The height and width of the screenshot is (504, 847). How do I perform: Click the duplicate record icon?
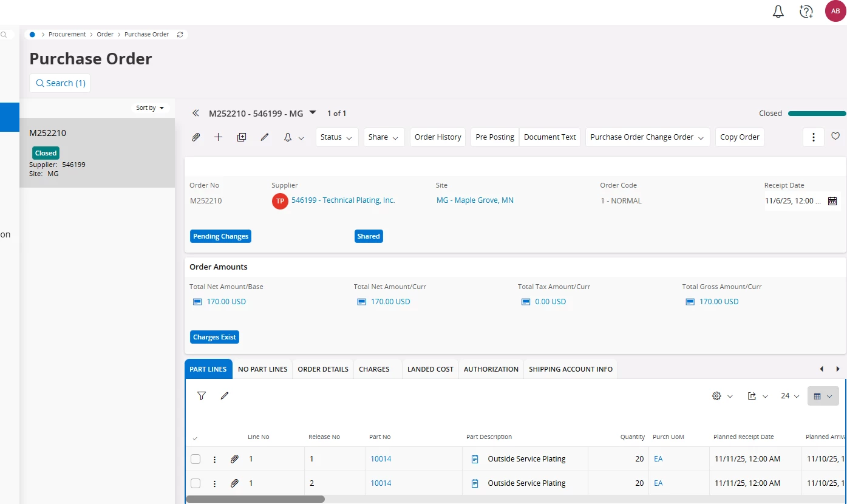pyautogui.click(x=242, y=137)
